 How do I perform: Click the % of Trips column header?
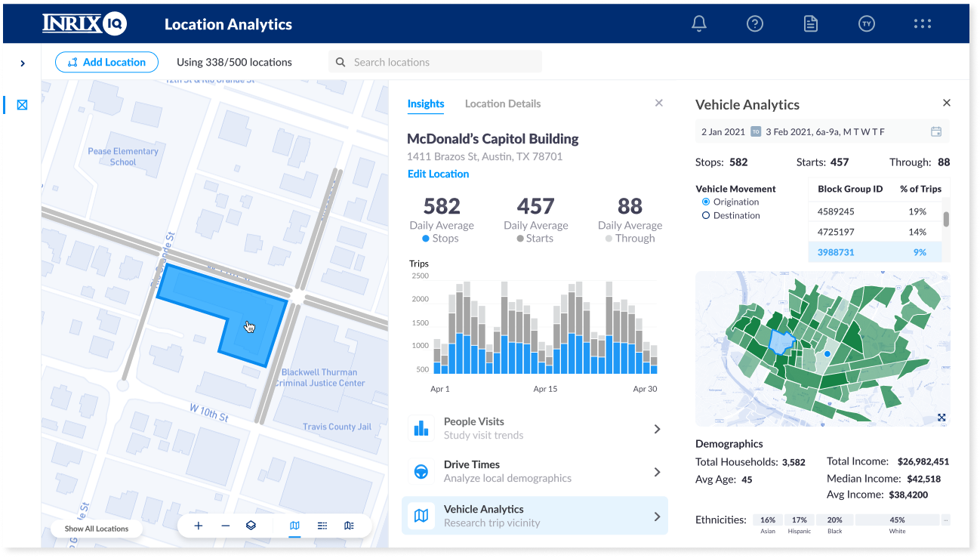tap(920, 189)
